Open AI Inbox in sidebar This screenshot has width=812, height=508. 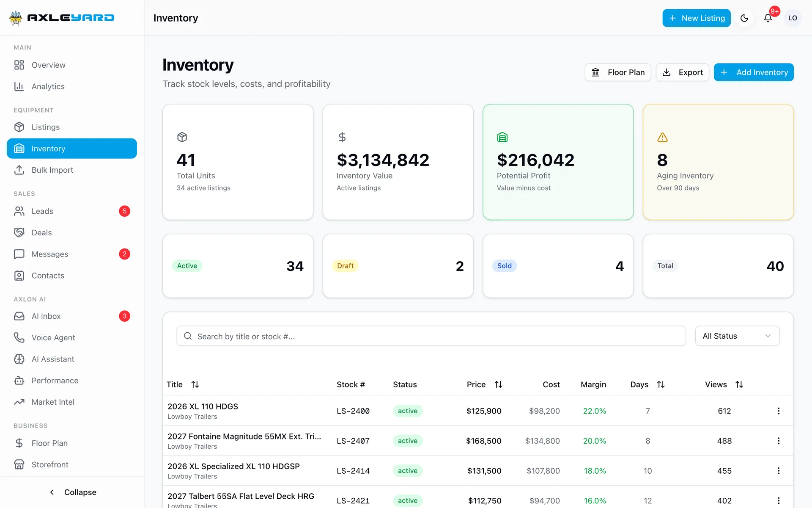72,316
